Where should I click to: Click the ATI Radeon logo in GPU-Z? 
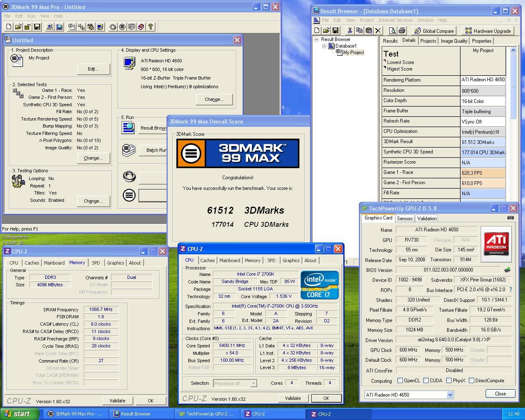[x=496, y=244]
